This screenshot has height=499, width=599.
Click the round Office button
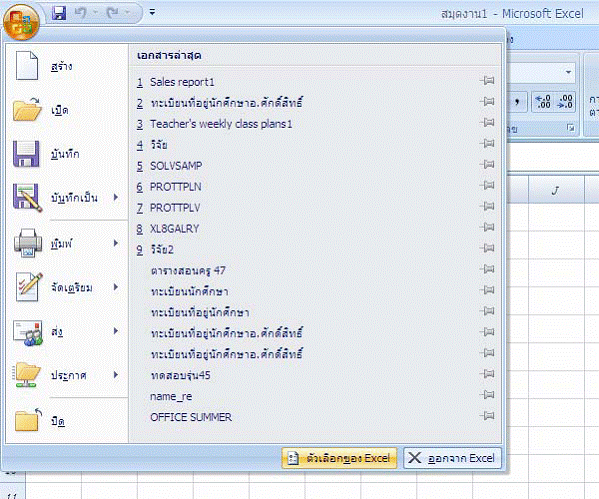coord(21,22)
